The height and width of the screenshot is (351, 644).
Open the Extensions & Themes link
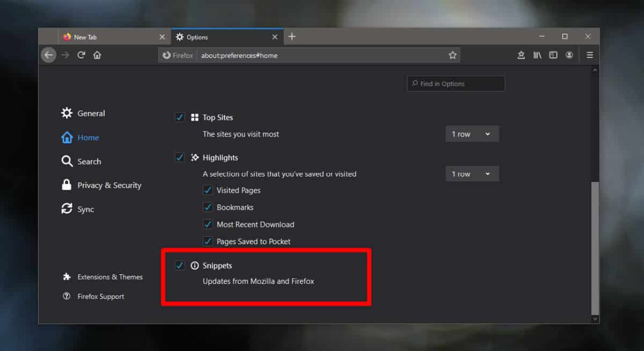(x=110, y=277)
